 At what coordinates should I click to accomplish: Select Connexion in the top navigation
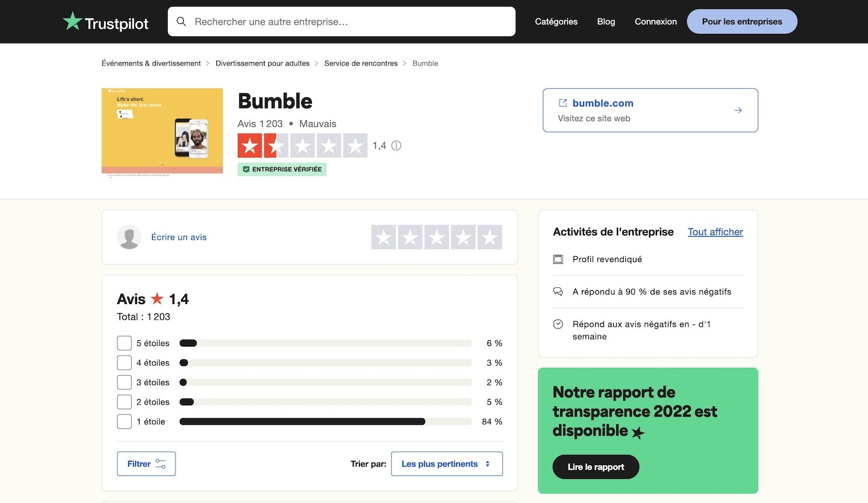pos(655,21)
